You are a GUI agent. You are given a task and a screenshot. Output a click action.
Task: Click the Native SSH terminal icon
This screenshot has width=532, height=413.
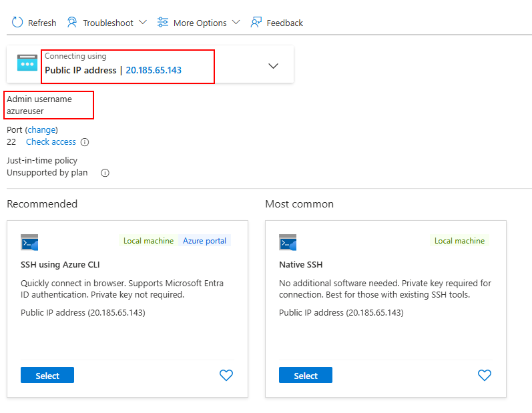point(288,242)
